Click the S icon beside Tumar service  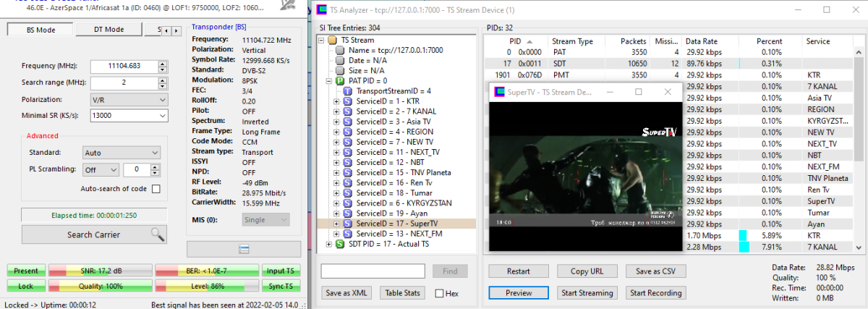click(x=348, y=193)
